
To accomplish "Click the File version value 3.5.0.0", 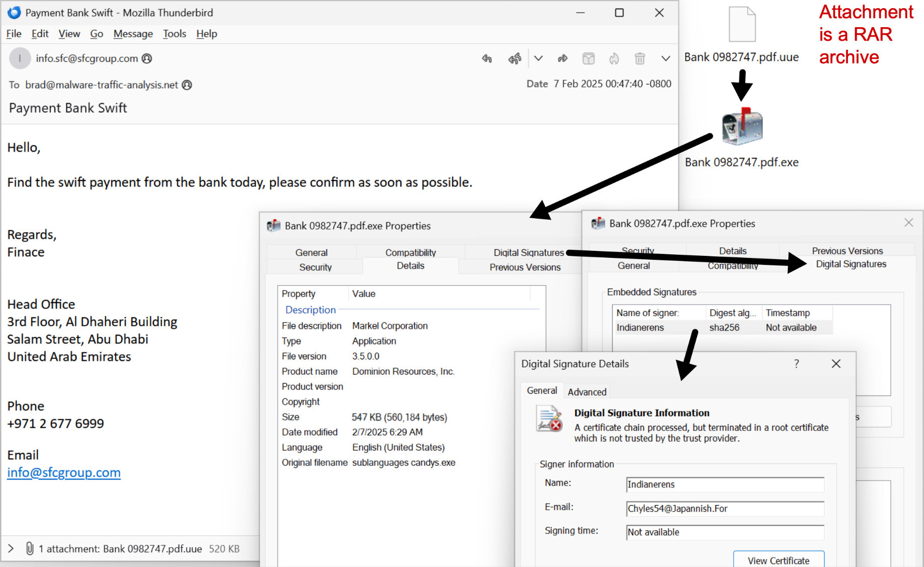I will [x=366, y=356].
